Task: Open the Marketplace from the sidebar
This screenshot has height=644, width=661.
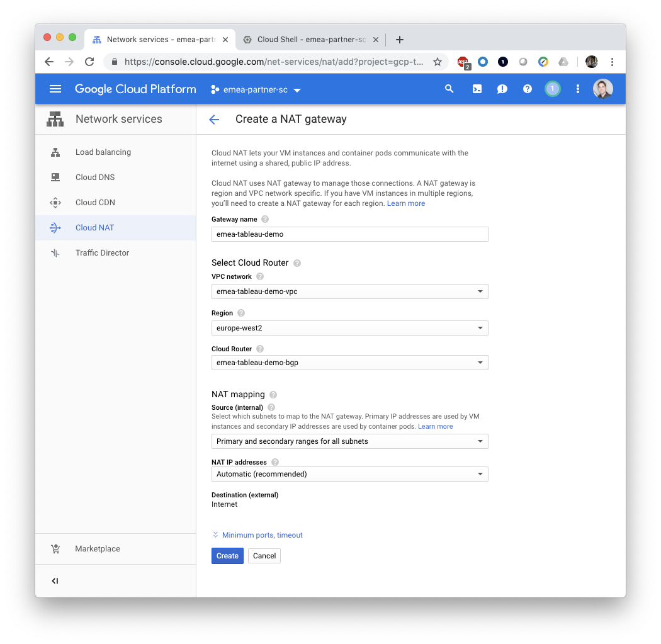Action: (x=97, y=548)
